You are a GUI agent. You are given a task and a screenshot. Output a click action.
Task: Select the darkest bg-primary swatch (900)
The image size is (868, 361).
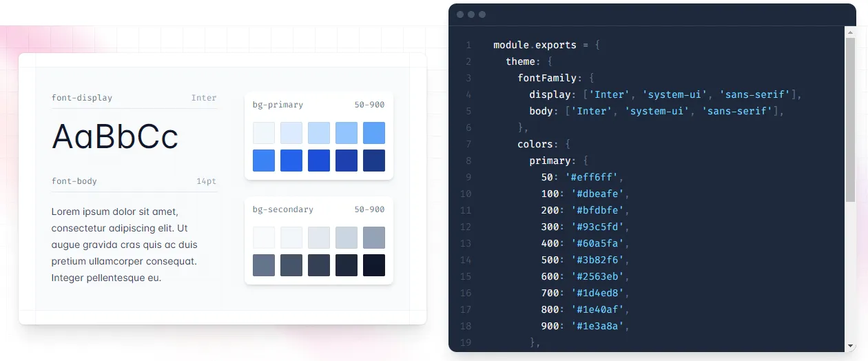374,161
